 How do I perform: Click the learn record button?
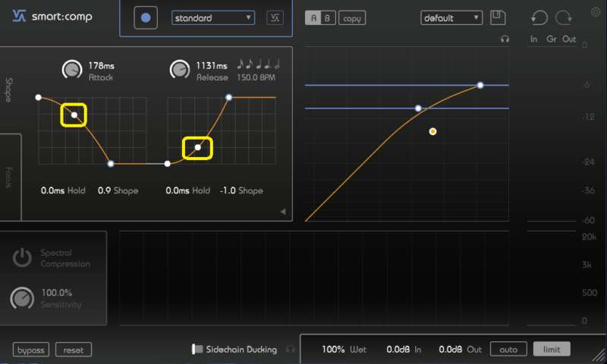[146, 17]
